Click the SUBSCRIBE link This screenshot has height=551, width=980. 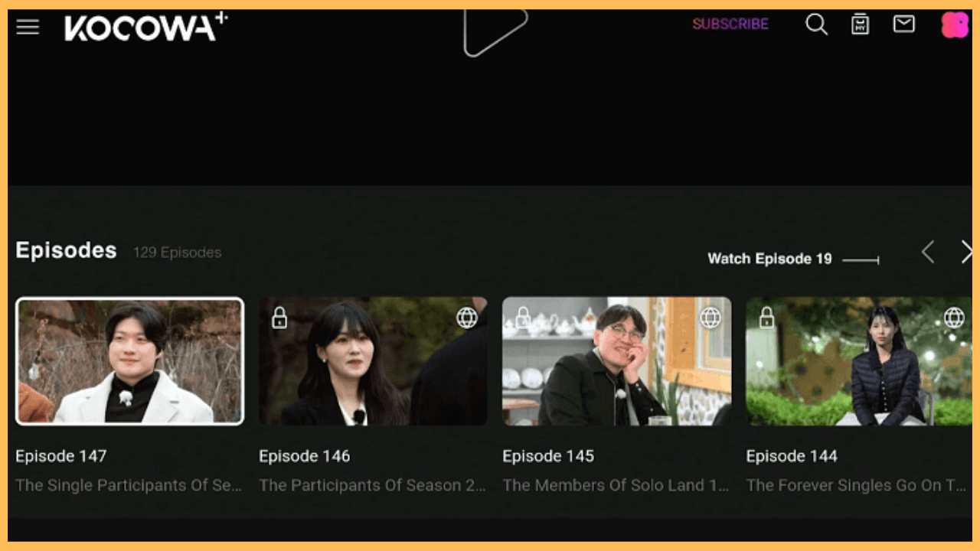coord(730,24)
